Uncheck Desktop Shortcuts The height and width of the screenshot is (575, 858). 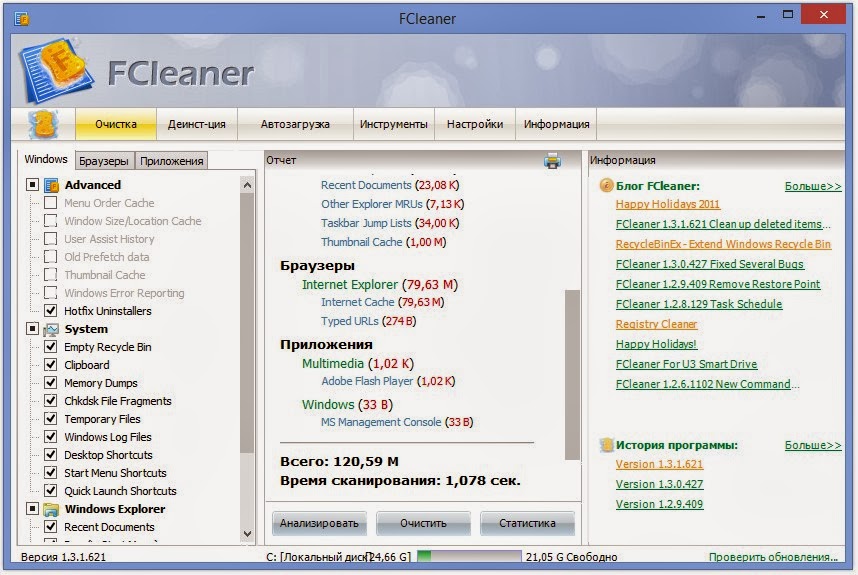point(50,455)
